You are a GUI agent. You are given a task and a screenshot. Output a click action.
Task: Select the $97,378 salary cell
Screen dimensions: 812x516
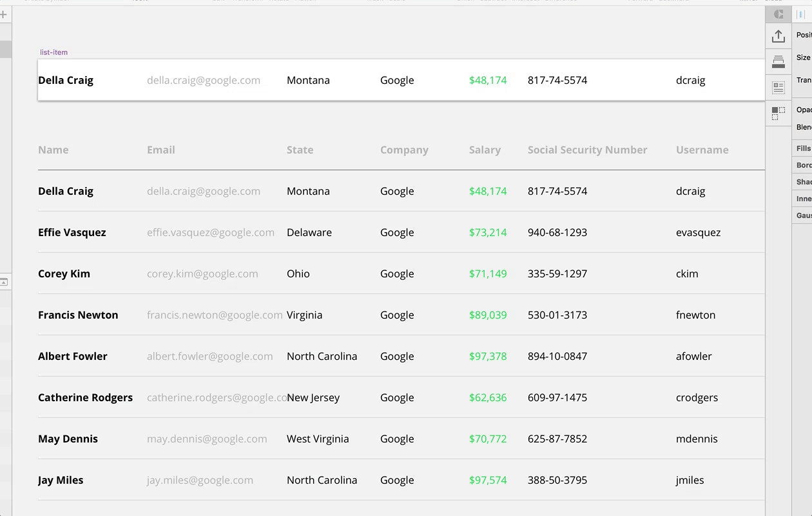(x=488, y=357)
